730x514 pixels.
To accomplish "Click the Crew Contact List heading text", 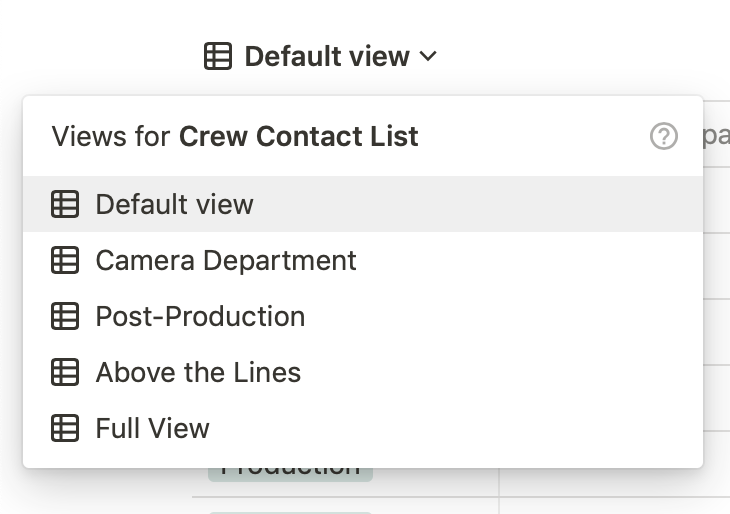I will coord(298,136).
